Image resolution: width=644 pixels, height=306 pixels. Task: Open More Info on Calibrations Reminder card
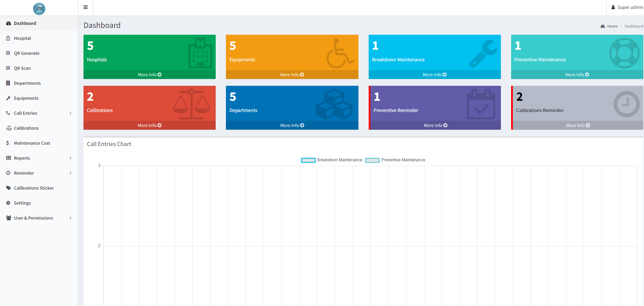coord(578,125)
